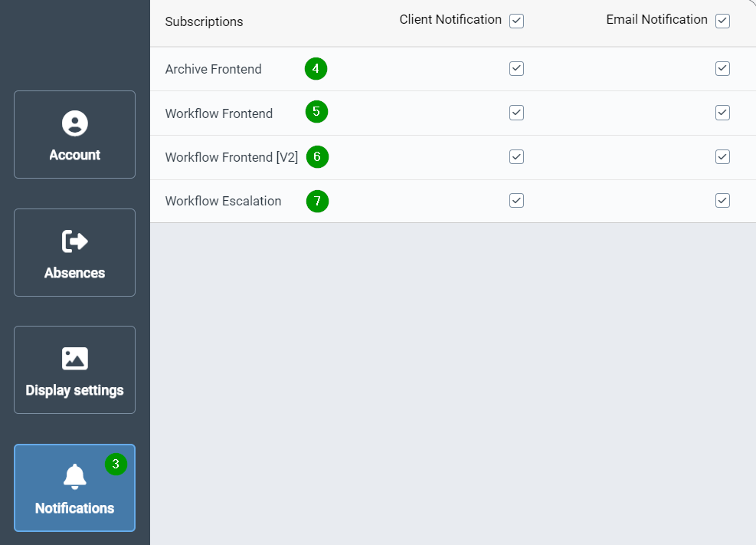The height and width of the screenshot is (545, 756).
Task: Disable client notification for Archive Frontend
Action: 516,69
